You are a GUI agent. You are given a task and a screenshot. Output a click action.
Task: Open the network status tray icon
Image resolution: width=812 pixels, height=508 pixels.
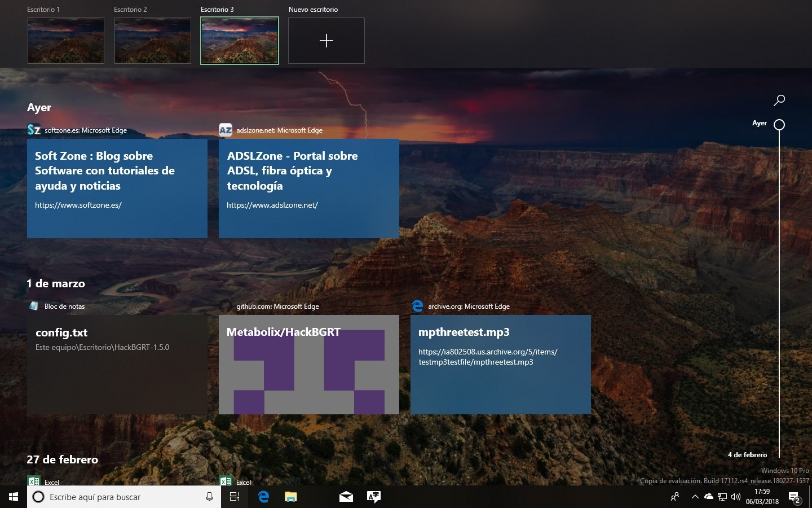pyautogui.click(x=722, y=497)
